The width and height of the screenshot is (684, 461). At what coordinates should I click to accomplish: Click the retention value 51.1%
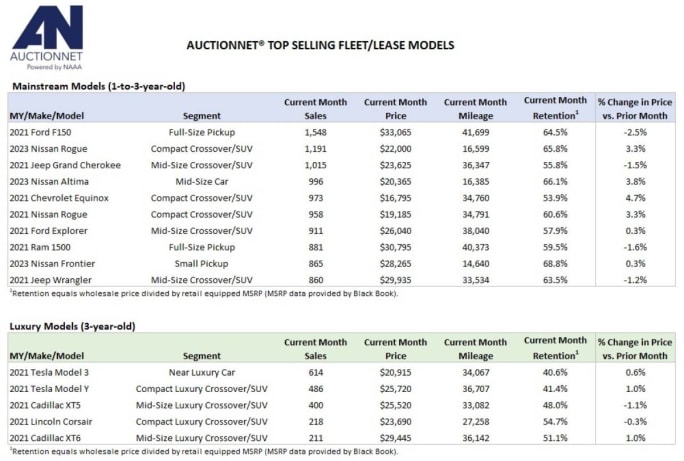555,438
